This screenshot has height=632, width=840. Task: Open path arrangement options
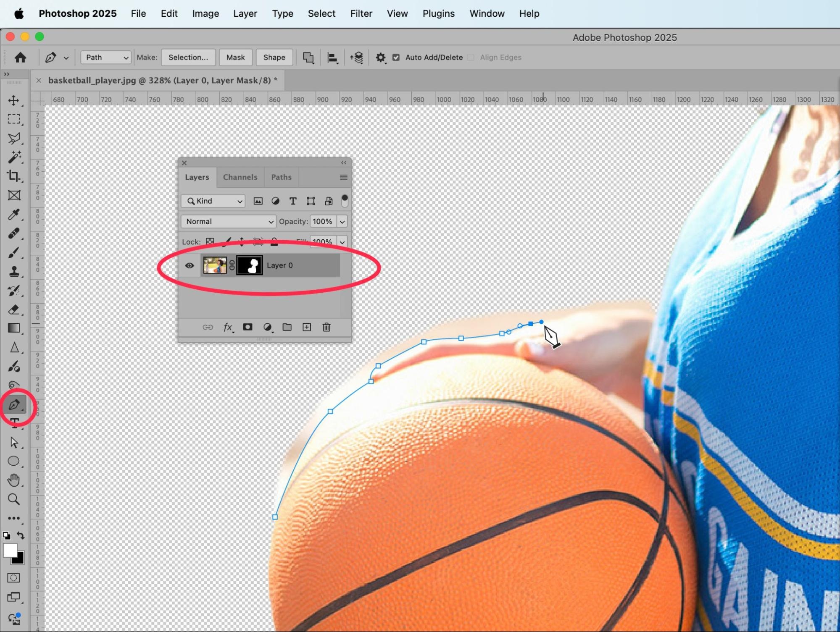pos(356,58)
